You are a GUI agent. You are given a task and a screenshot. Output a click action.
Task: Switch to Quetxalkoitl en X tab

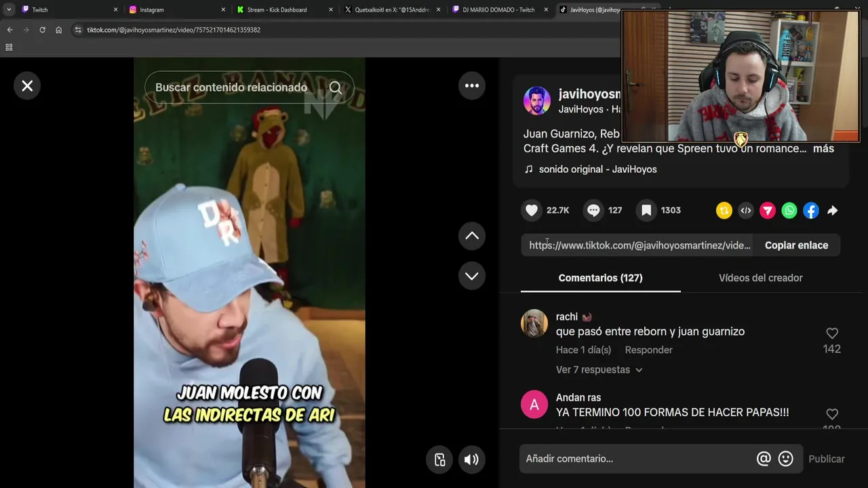[392, 9]
